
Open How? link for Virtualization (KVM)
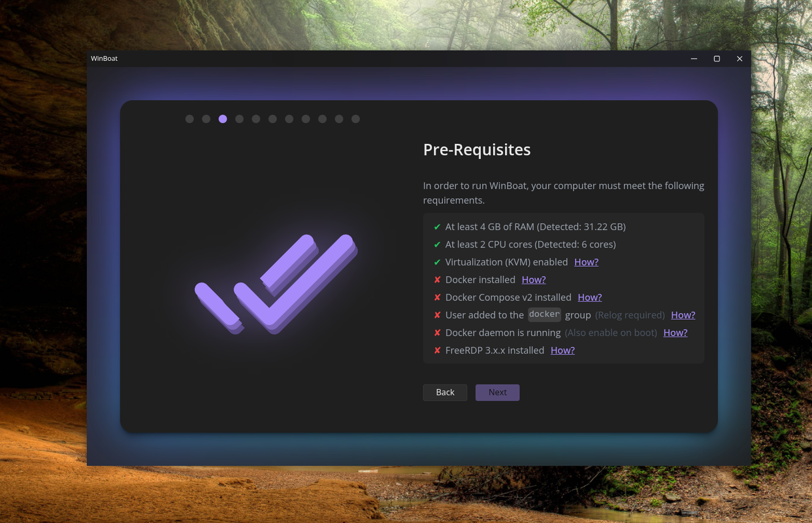pyautogui.click(x=586, y=262)
